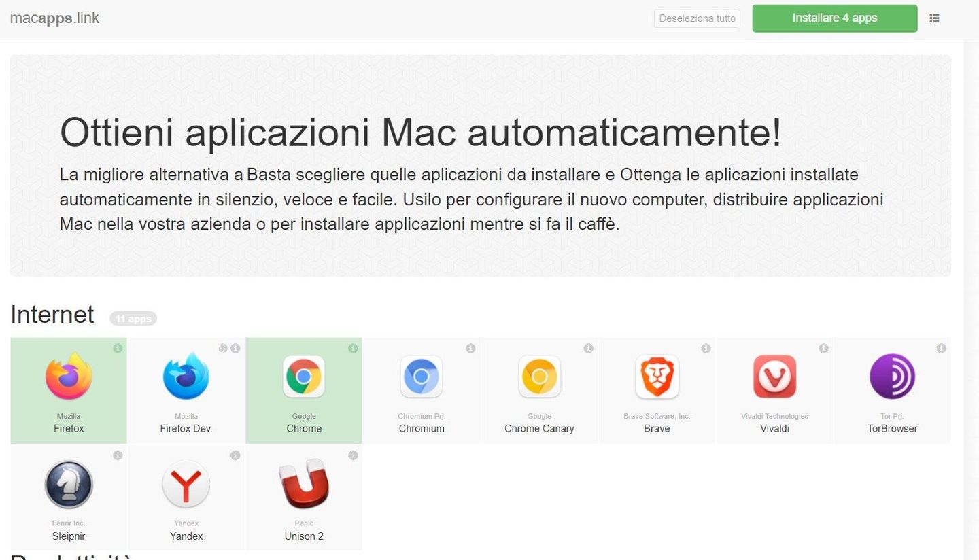979x560 pixels.
Task: Select the Brave browser icon
Action: [657, 376]
